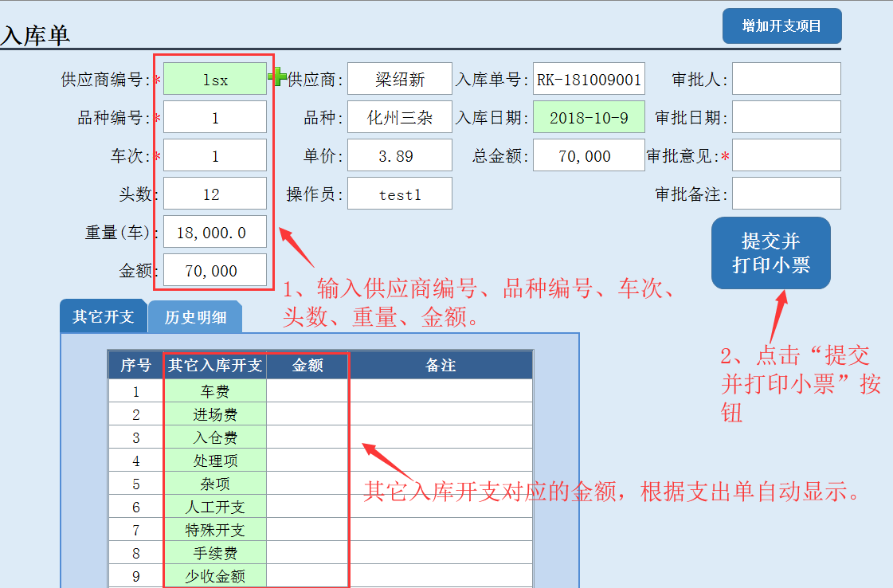Image resolution: width=893 pixels, height=588 pixels.
Task: Click the remark cell for 处理项
Action: 441,461
